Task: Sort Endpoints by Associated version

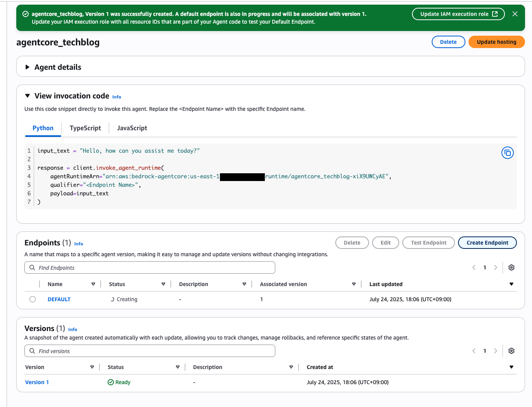Action: (x=354, y=284)
